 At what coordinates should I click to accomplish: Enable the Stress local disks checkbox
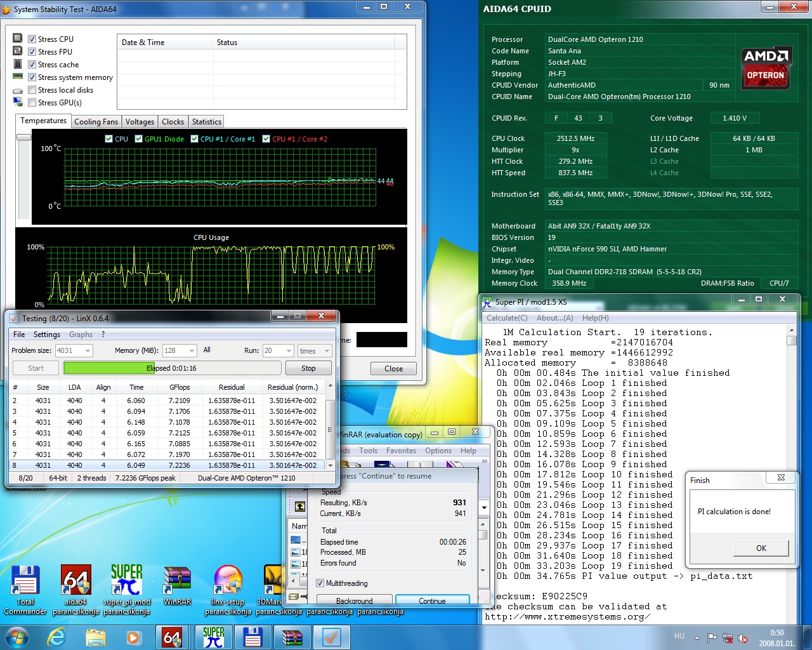(x=32, y=90)
